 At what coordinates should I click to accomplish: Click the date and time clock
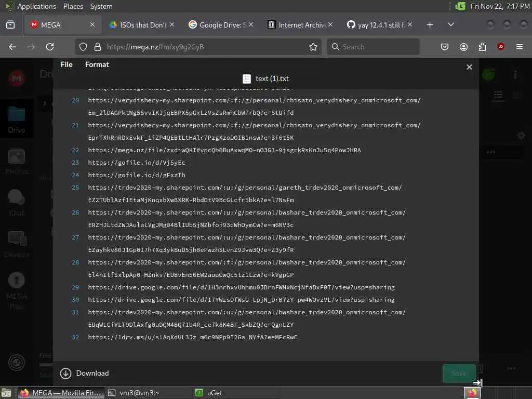point(500,6)
